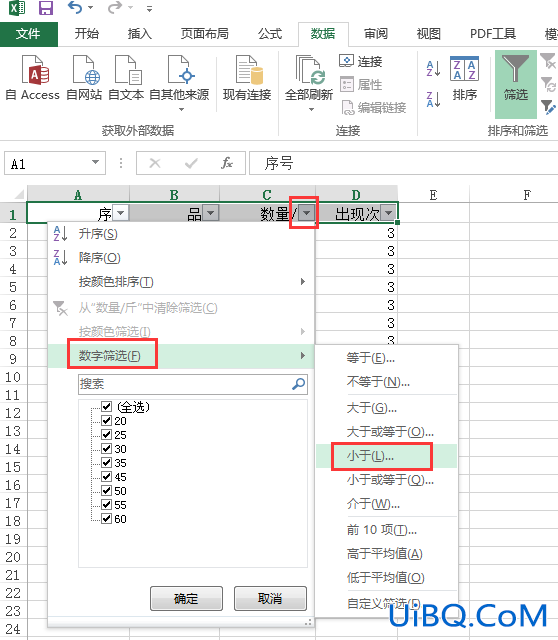Select 降序(O) sort descending option
Screen dimensions: 558x640
coord(181,258)
